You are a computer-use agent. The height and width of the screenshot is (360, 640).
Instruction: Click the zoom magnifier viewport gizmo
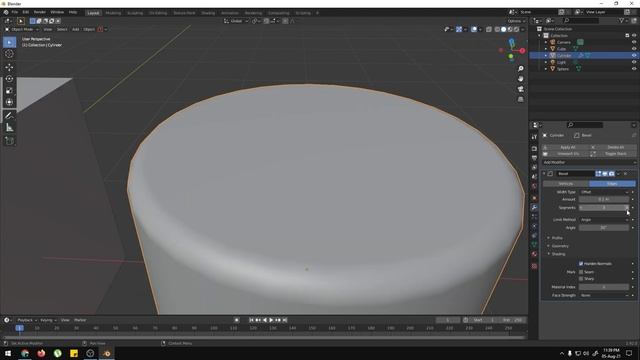[x=520, y=69]
